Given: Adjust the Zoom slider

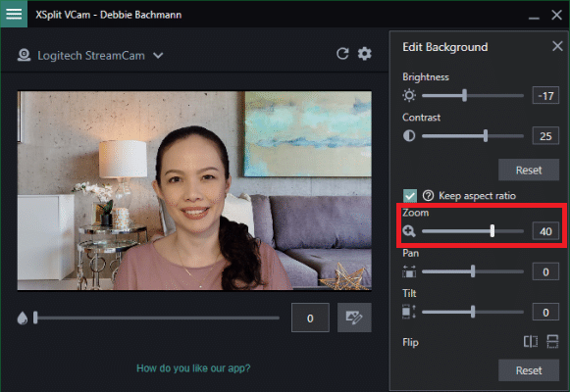Looking at the screenshot, I should 473,231.
